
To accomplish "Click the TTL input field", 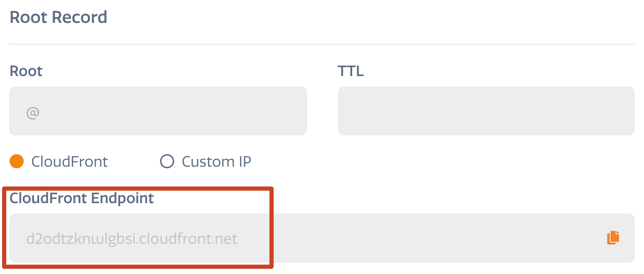I will (486, 111).
